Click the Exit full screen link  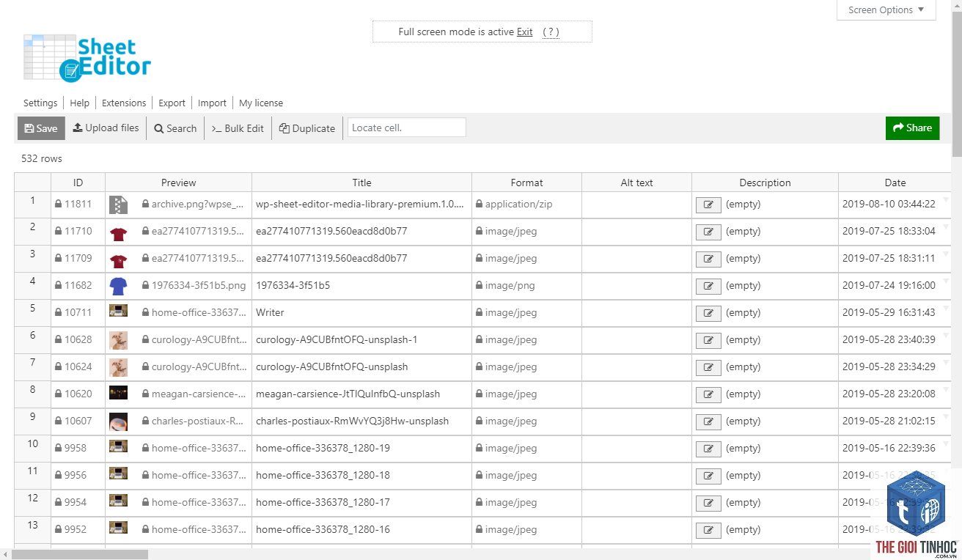pyautogui.click(x=525, y=32)
